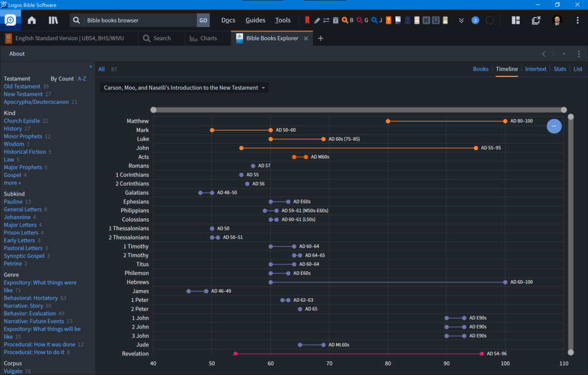This screenshot has height=375, width=588.
Task: Switch to the List view
Action: coord(578,69)
